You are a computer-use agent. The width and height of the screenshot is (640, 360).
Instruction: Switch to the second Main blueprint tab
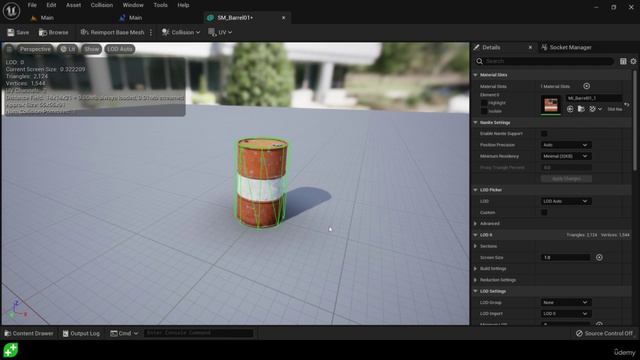point(131,18)
